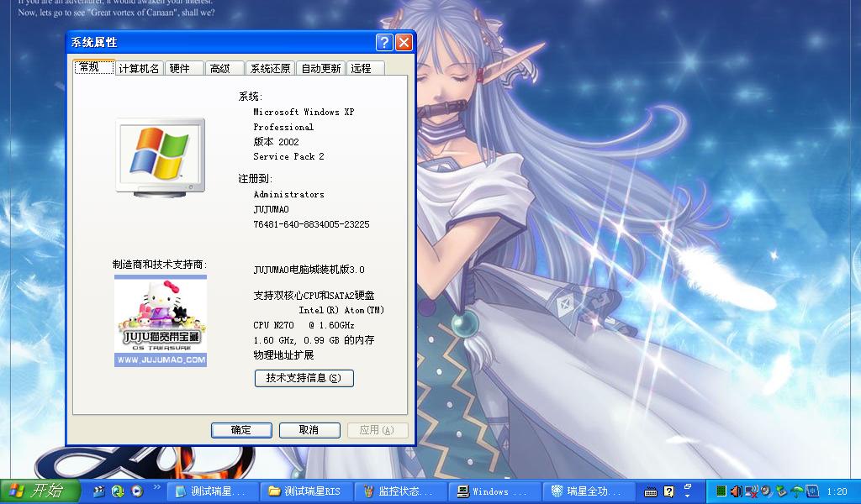Go to the 自动更新 tab
This screenshot has height=504, width=861.
click(x=320, y=69)
